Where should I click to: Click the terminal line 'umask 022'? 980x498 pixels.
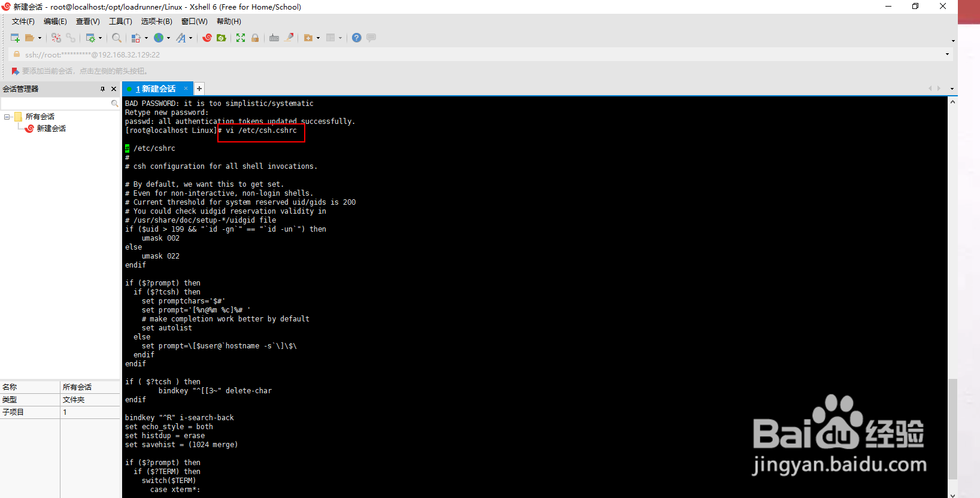[x=160, y=256]
